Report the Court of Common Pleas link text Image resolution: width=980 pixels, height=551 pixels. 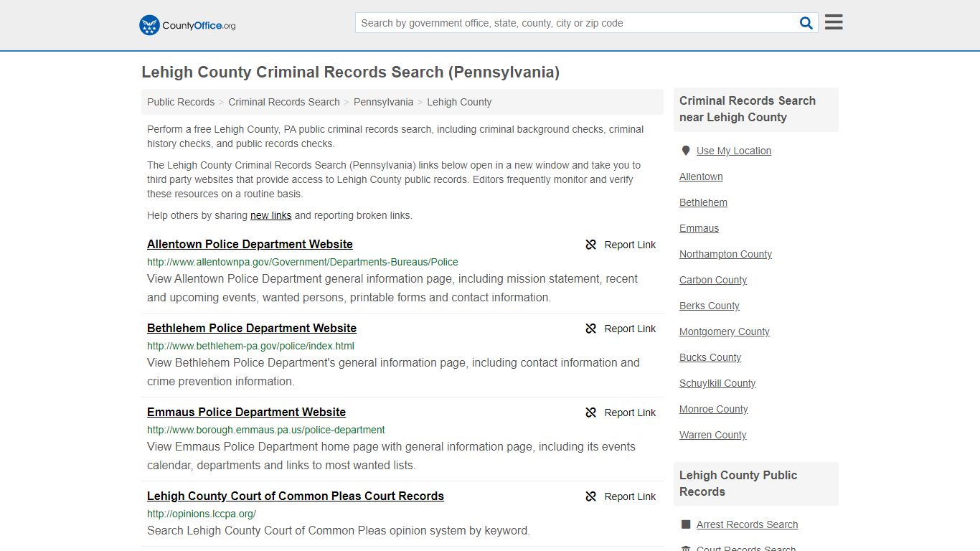pyautogui.click(x=630, y=496)
